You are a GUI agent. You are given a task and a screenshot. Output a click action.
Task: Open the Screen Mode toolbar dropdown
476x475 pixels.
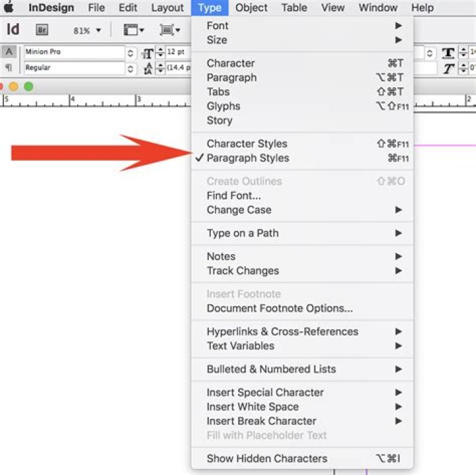tap(170, 30)
